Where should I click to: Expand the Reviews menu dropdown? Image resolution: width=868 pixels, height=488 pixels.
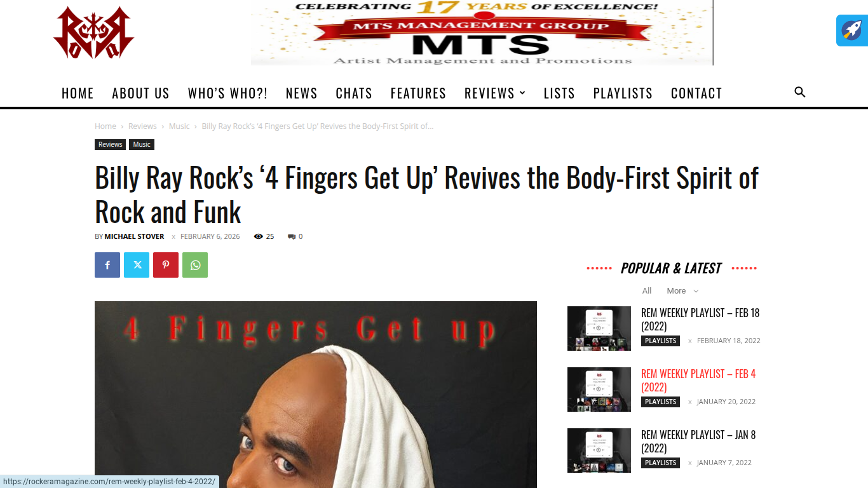coord(495,93)
